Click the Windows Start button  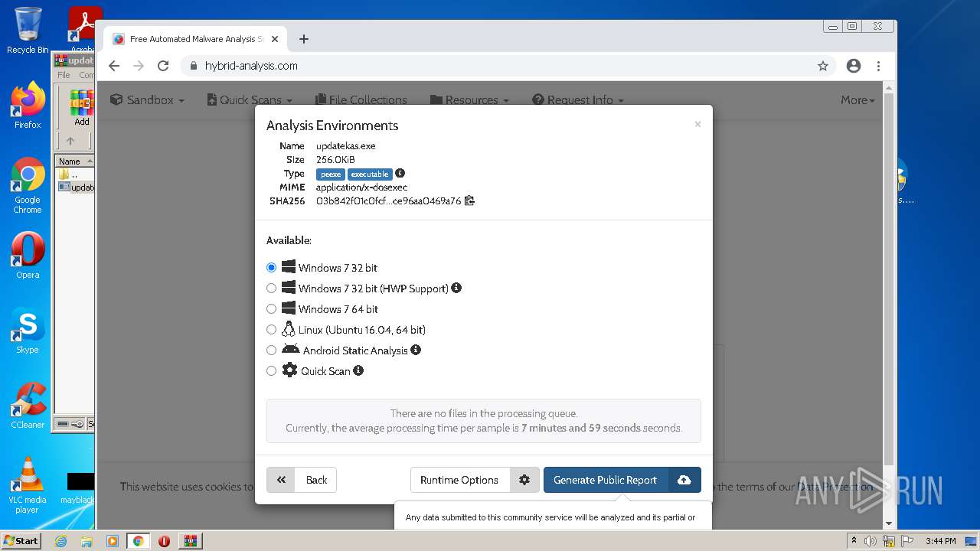pos(21,540)
